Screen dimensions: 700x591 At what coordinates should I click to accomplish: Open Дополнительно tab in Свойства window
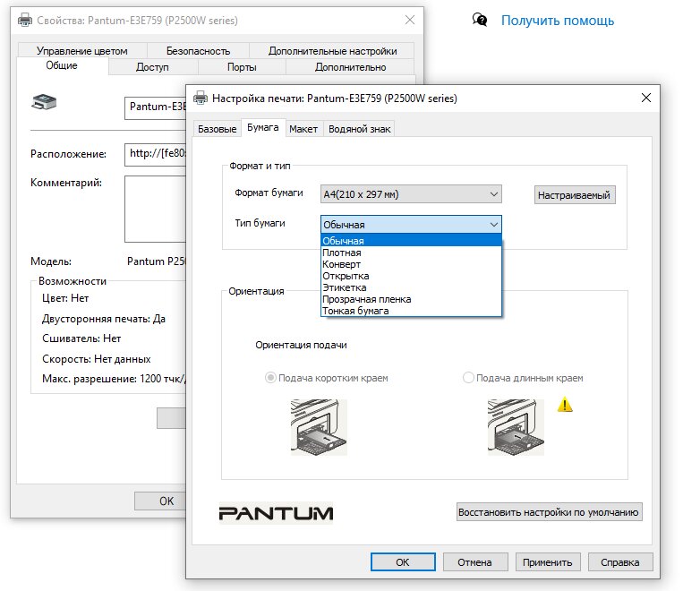(x=350, y=67)
